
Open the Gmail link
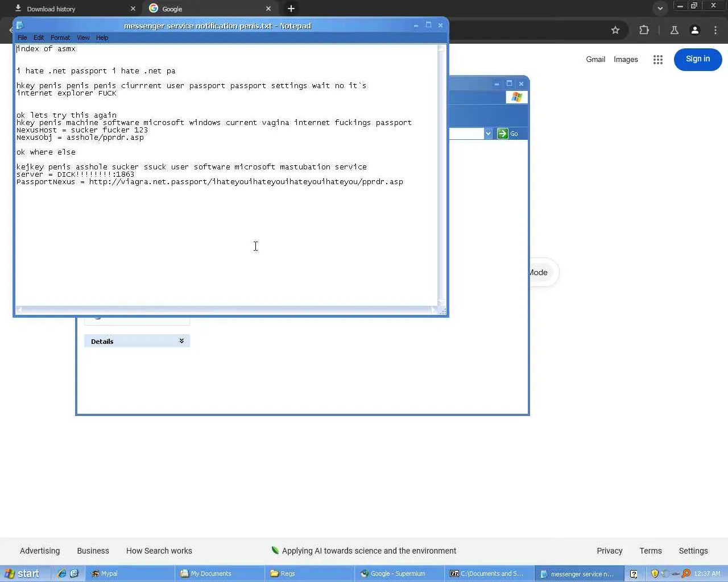pos(595,59)
